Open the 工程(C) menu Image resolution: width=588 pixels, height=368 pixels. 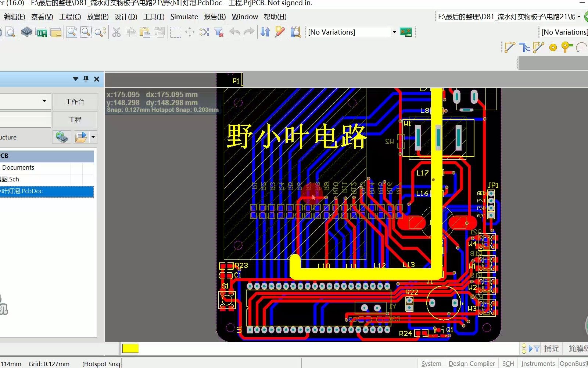[70, 17]
